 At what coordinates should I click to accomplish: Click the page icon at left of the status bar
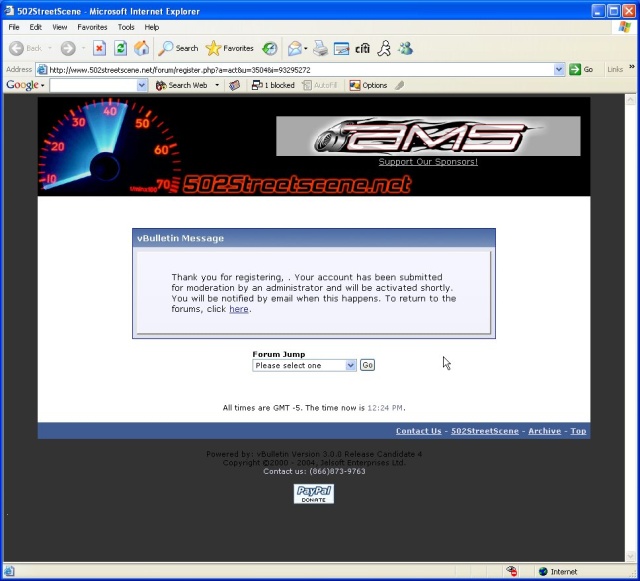[9, 571]
